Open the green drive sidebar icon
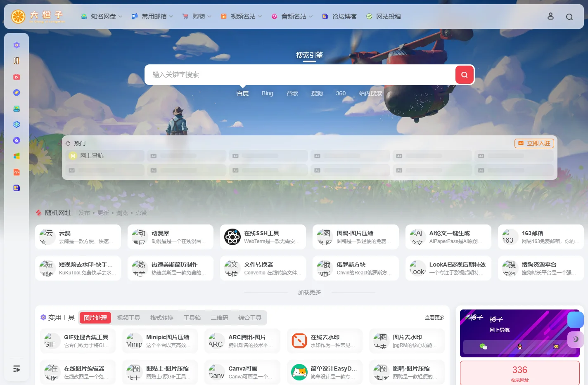Image resolution: width=588 pixels, height=385 pixels. tap(17, 109)
